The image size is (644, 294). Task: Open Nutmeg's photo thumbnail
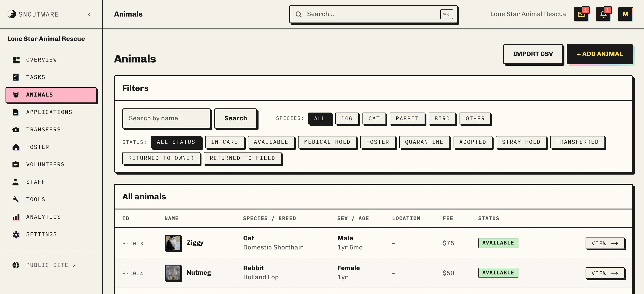click(173, 273)
